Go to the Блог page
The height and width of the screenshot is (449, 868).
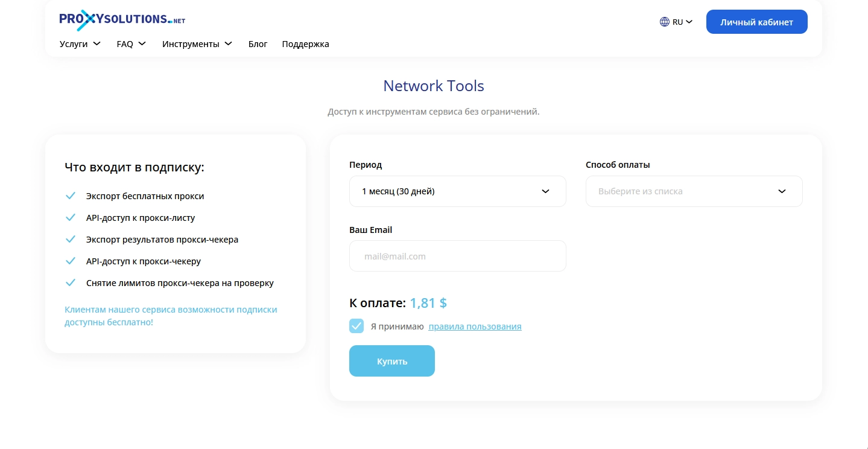tap(258, 44)
